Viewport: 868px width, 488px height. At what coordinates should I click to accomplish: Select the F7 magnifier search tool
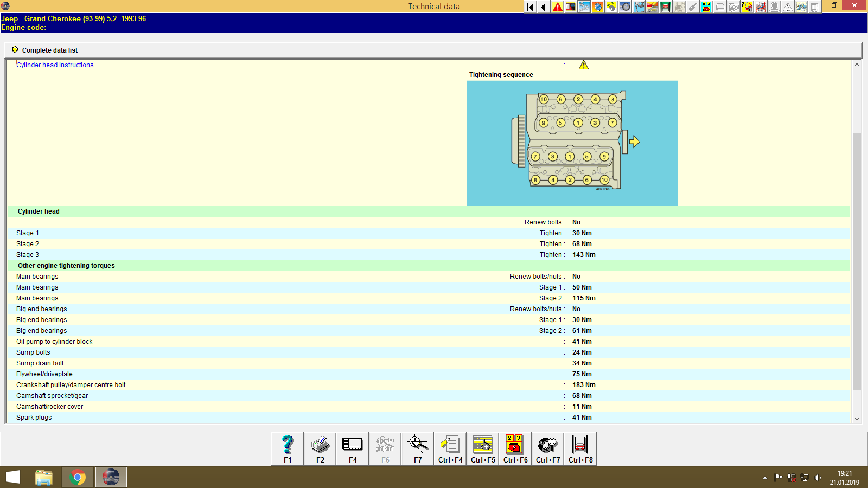[417, 448]
